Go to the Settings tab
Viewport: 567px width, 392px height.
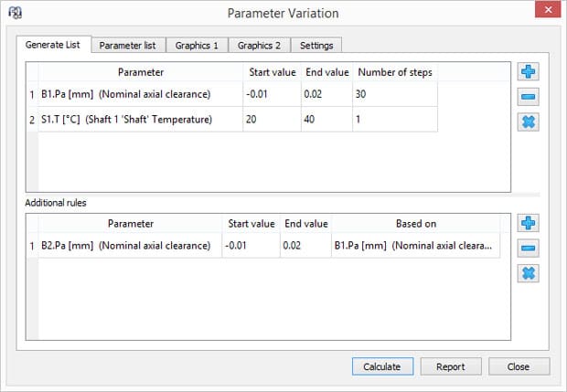coord(316,46)
